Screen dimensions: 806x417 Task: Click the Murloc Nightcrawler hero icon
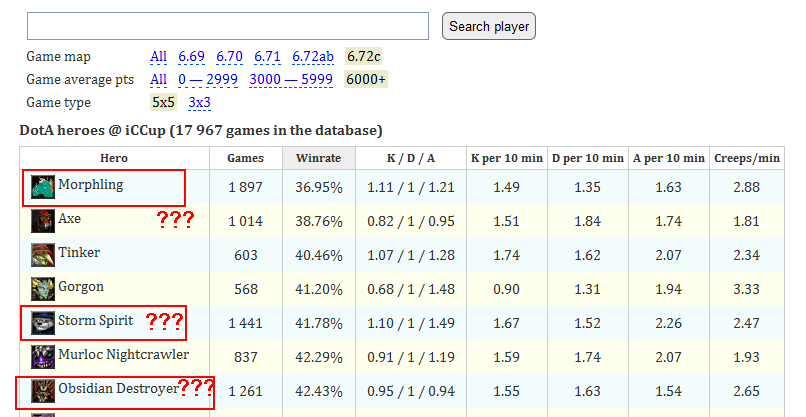(43, 357)
